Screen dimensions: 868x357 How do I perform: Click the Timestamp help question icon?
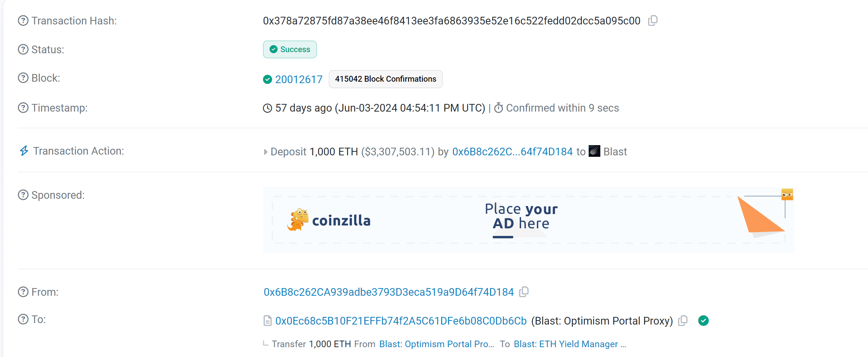pyautogui.click(x=23, y=108)
